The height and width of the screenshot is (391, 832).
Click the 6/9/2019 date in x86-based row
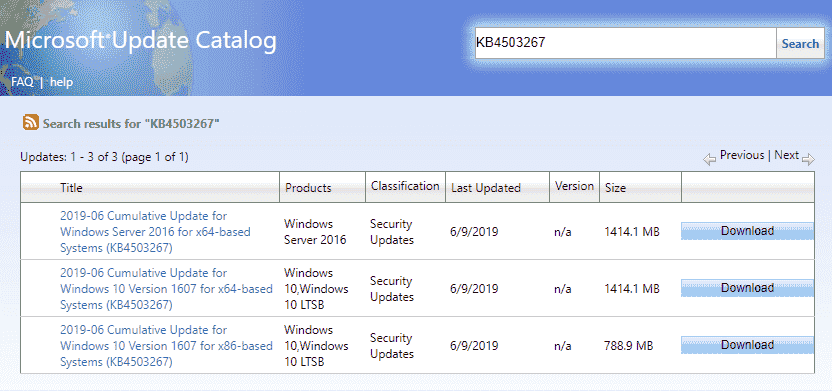point(474,346)
